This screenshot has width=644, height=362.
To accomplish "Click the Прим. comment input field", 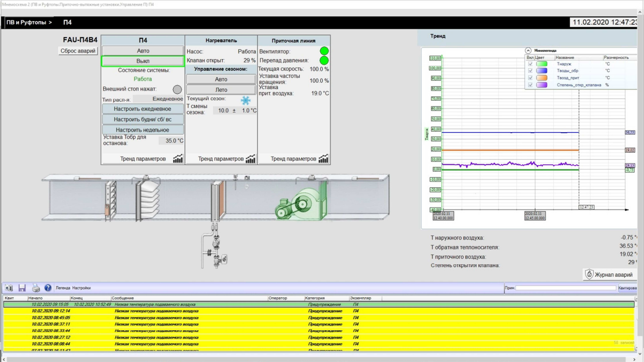I will [565, 288].
